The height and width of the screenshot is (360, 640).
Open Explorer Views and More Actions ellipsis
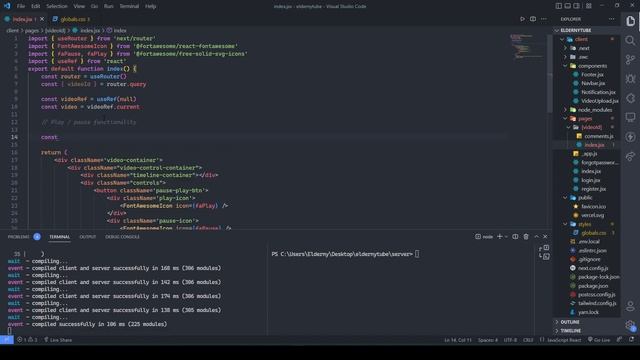(x=611, y=19)
